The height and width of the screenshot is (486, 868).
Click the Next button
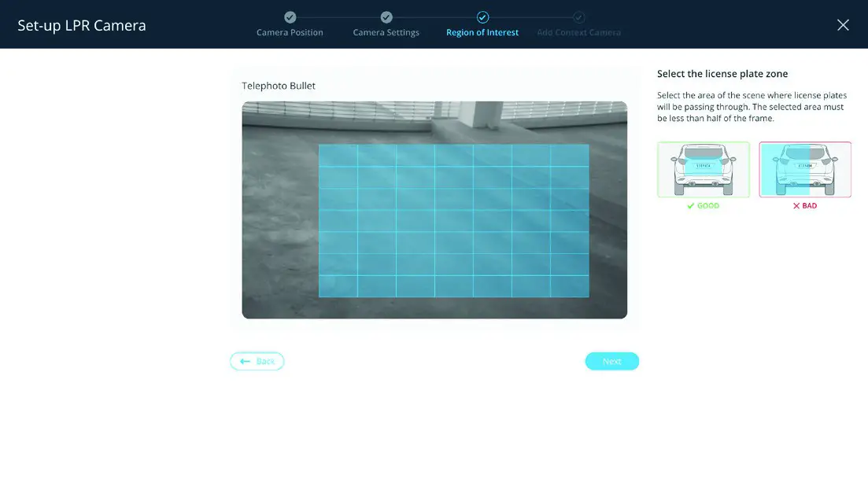(611, 361)
